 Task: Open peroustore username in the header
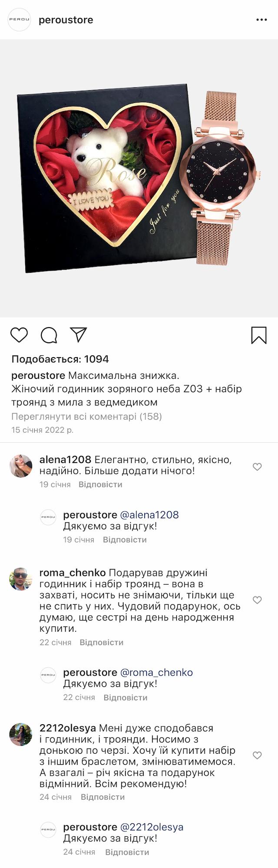pos(66,20)
